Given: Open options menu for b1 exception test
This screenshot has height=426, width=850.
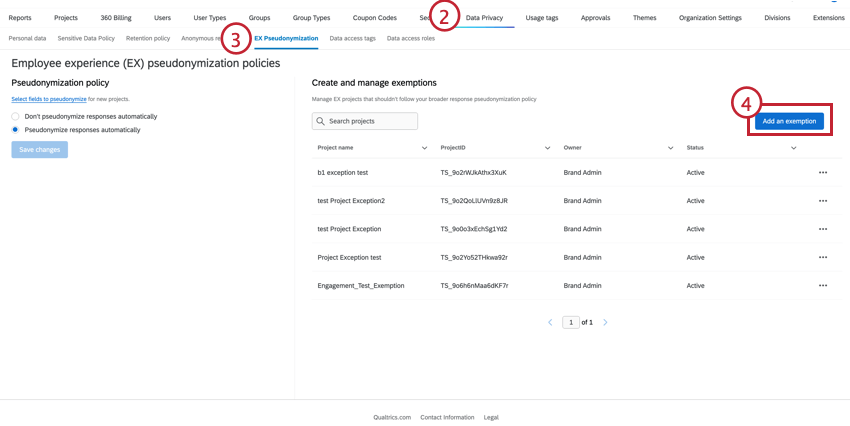Looking at the screenshot, I should (823, 172).
